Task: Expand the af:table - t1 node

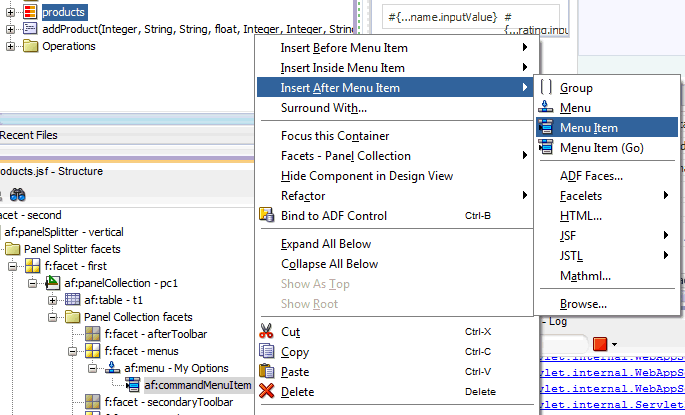Action: pyautogui.click(x=52, y=300)
